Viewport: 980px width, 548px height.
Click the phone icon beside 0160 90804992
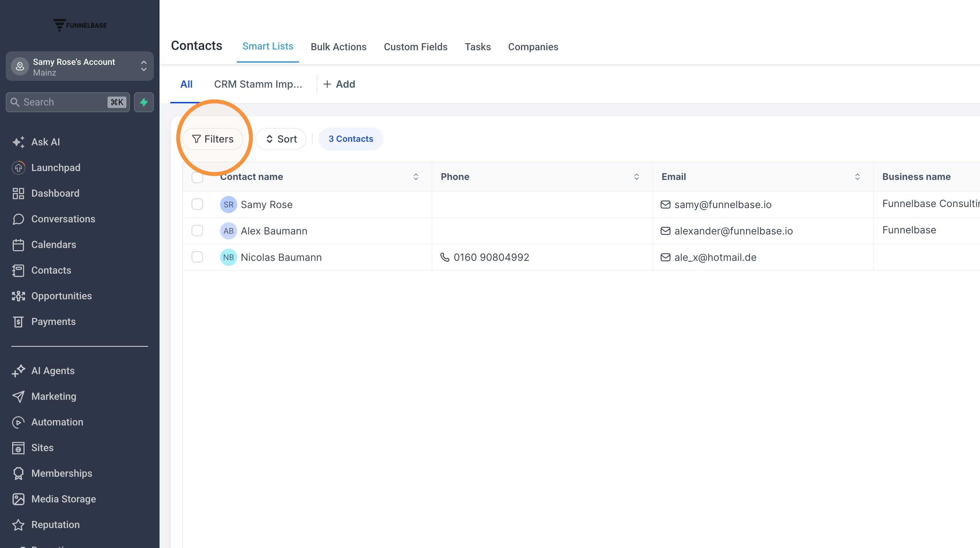coord(445,257)
